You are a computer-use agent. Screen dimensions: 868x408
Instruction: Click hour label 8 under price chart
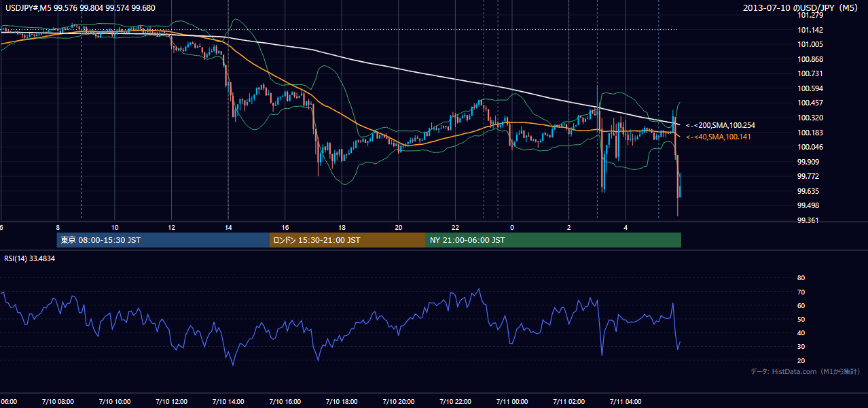click(x=58, y=227)
